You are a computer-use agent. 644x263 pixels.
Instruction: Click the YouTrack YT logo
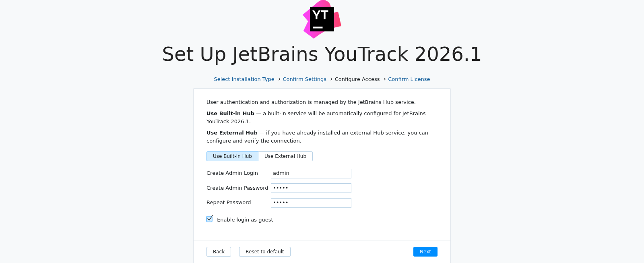(322, 19)
